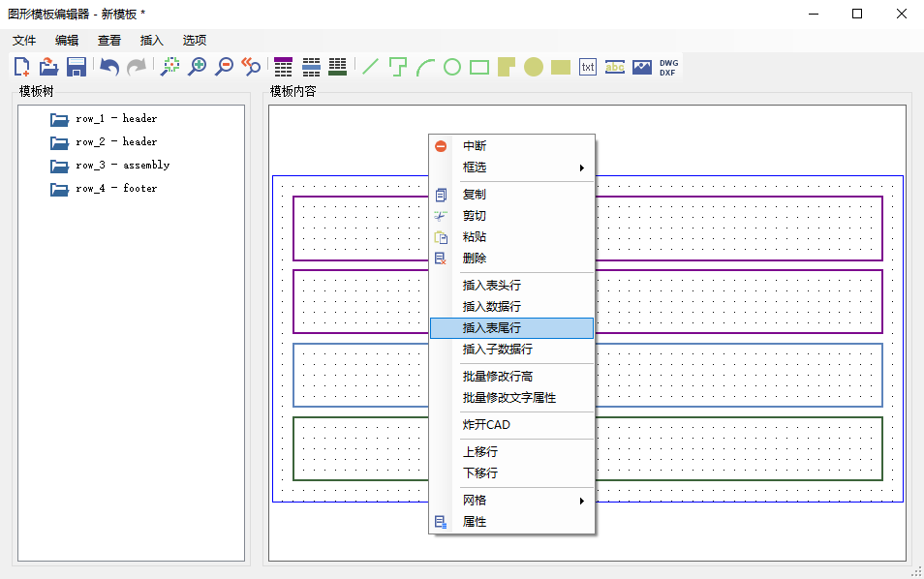Choose 批量修改行高 from the context menu
The image size is (924, 579).
point(511,377)
